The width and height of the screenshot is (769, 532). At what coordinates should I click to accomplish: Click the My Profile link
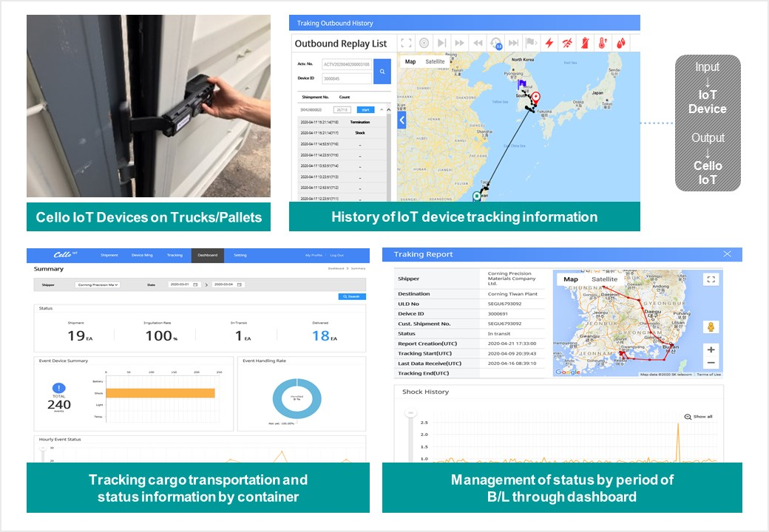[x=314, y=255]
